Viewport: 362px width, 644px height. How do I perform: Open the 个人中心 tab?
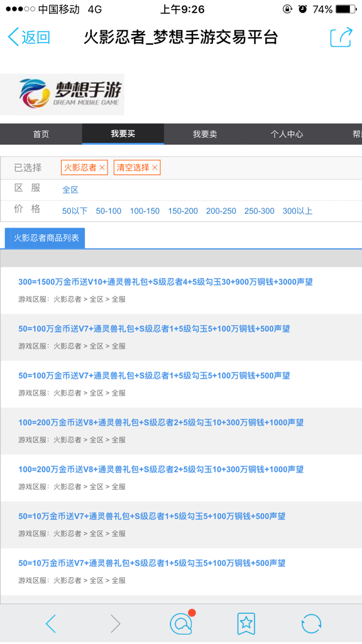pyautogui.click(x=287, y=134)
